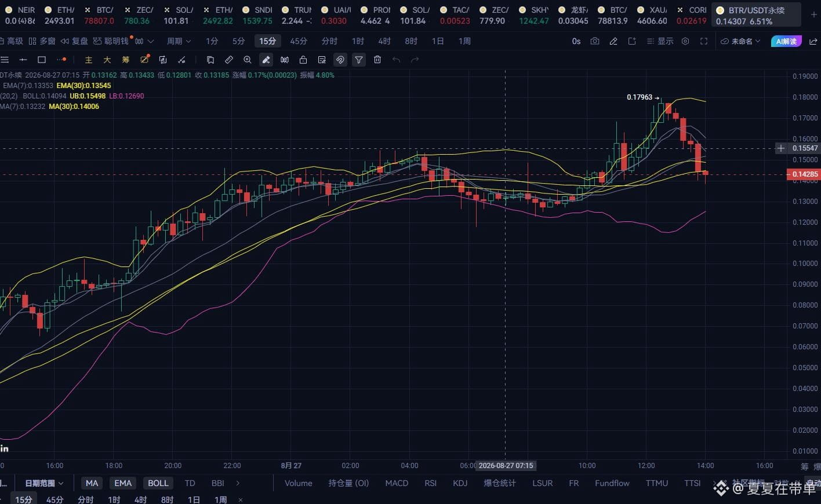Viewport: 821px width, 504px height.
Task: Open the SNDI 1539.75 symbol tab
Action: (x=257, y=15)
